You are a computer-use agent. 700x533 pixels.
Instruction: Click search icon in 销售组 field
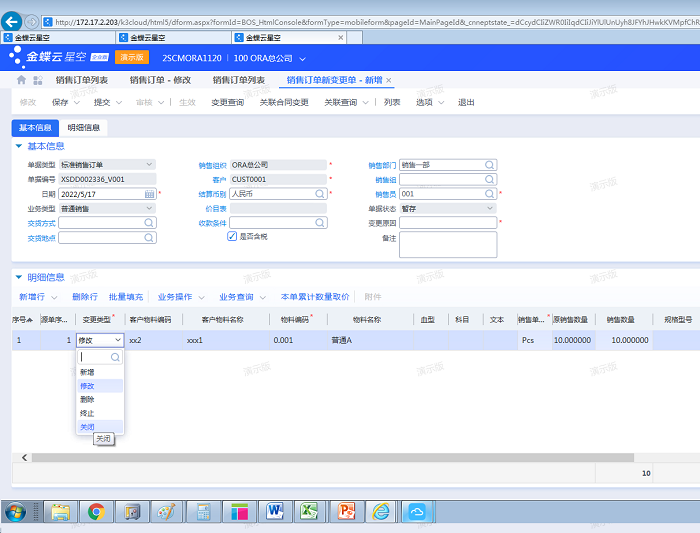coord(491,180)
